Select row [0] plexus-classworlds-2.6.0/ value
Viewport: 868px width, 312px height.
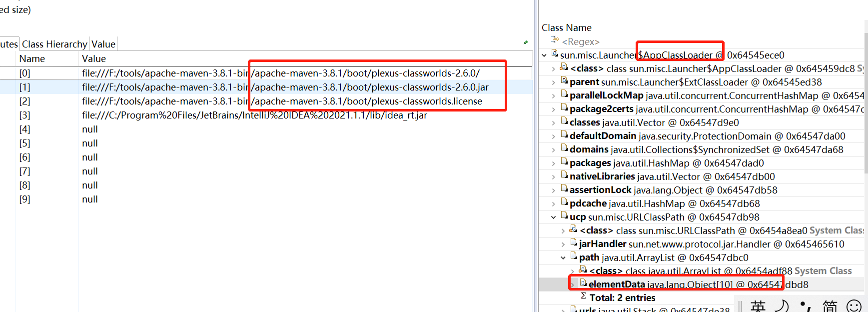[x=281, y=73]
